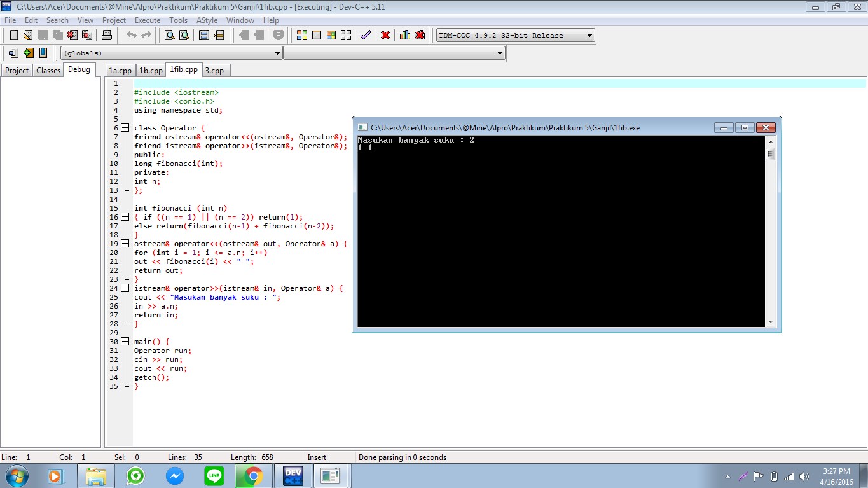
Task: Click the console window scrollbar up arrow
Action: pyautogui.click(x=771, y=142)
